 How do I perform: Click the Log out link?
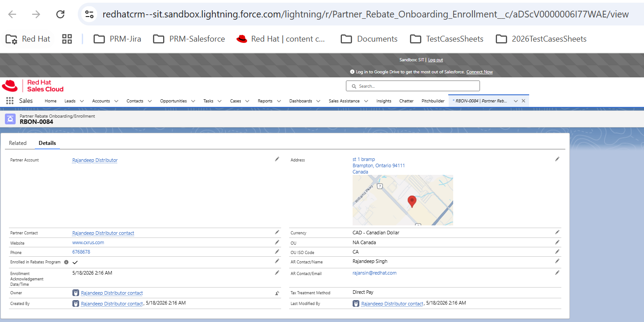[435, 60]
